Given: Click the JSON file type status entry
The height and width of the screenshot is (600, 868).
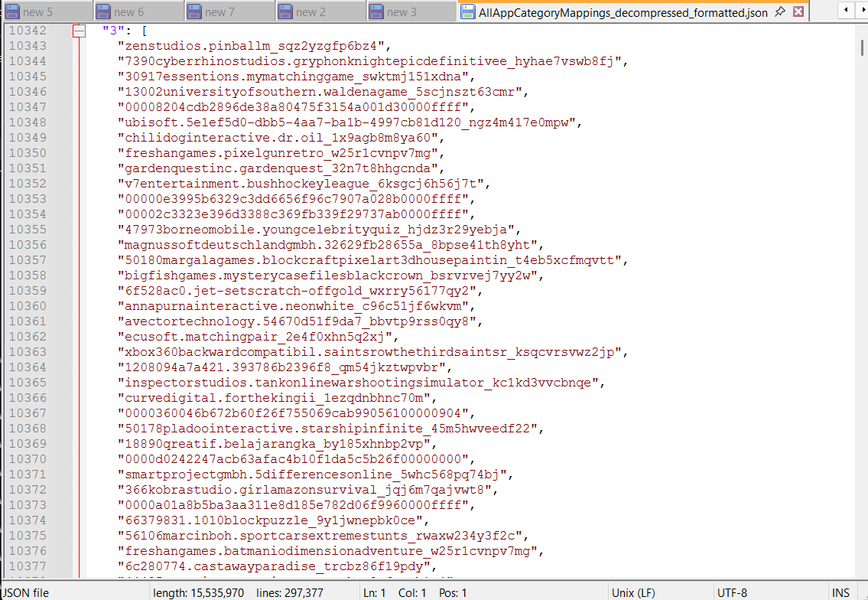Looking at the screenshot, I should pyautogui.click(x=25, y=593).
